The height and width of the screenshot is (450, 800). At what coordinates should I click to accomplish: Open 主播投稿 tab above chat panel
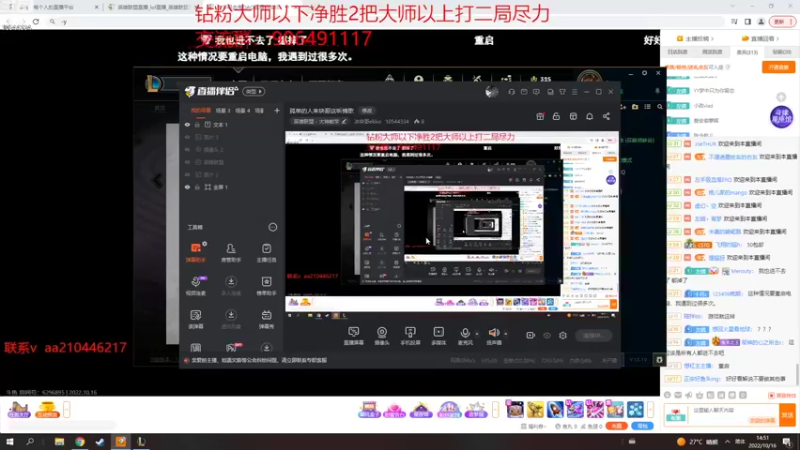(x=695, y=39)
